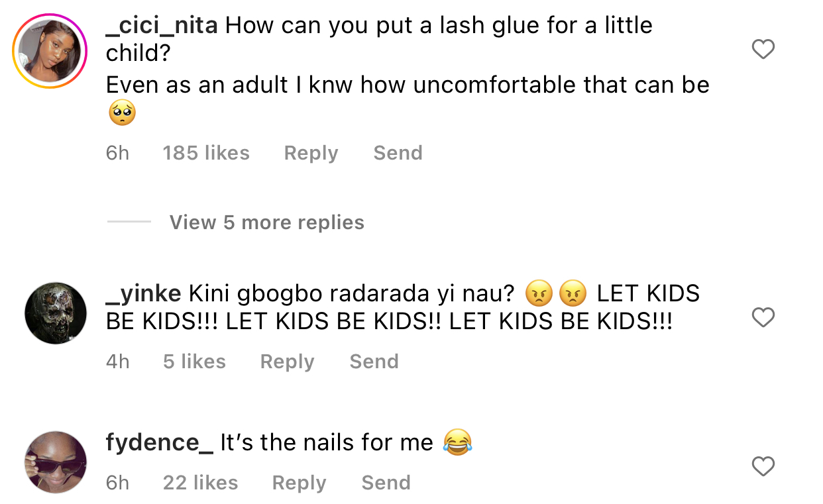This screenshot has height=504, width=823.
Task: Open the _cici_nita username link
Action: pyautogui.click(x=162, y=25)
